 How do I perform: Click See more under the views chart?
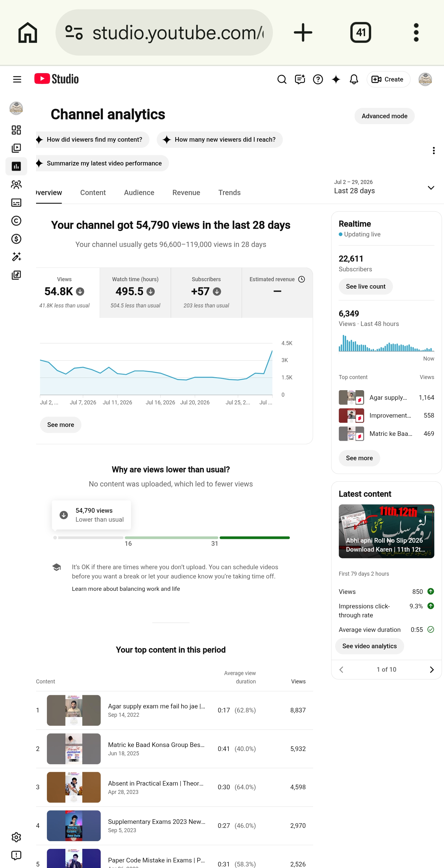coord(61,424)
